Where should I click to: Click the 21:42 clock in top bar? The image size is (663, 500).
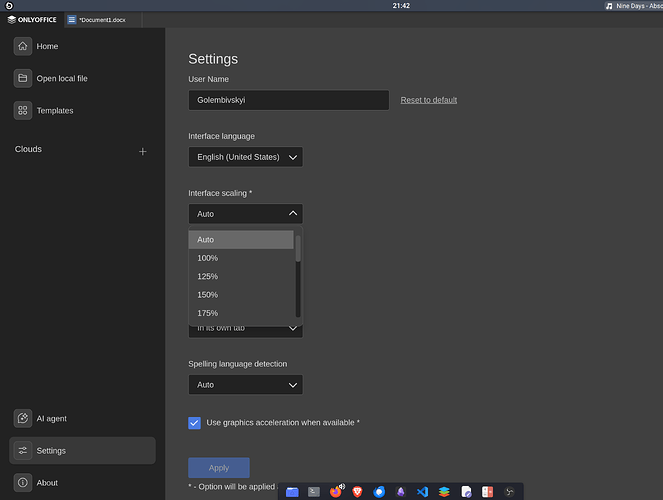401,5
